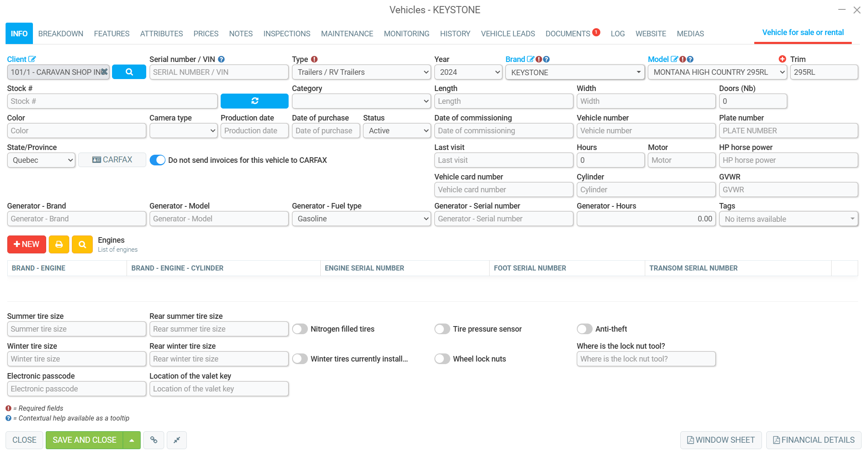Close the Vehicles window with the X

tap(857, 10)
